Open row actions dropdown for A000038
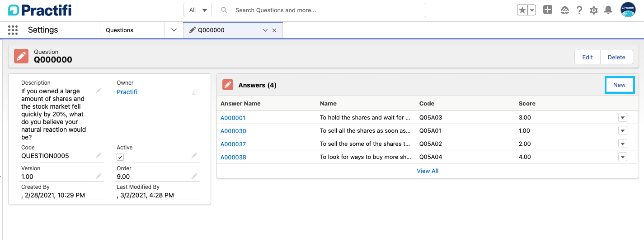 coord(623,157)
